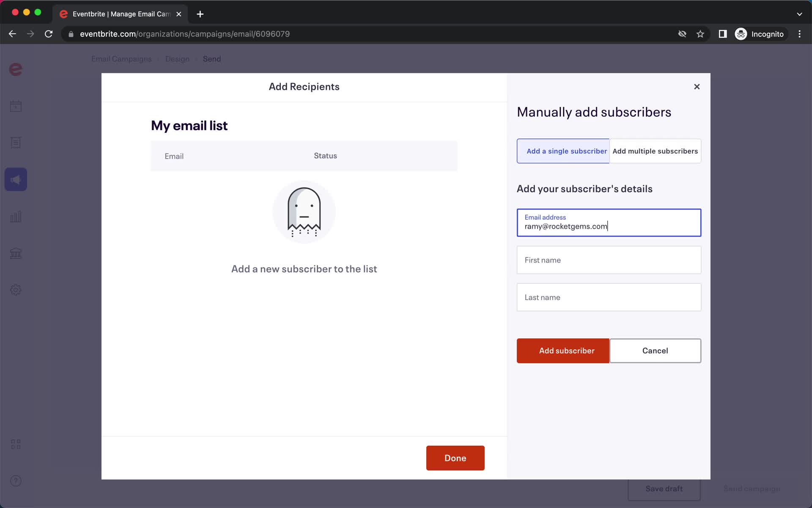This screenshot has width=812, height=508.
Task: Open the Help question mark icon
Action: click(x=16, y=481)
